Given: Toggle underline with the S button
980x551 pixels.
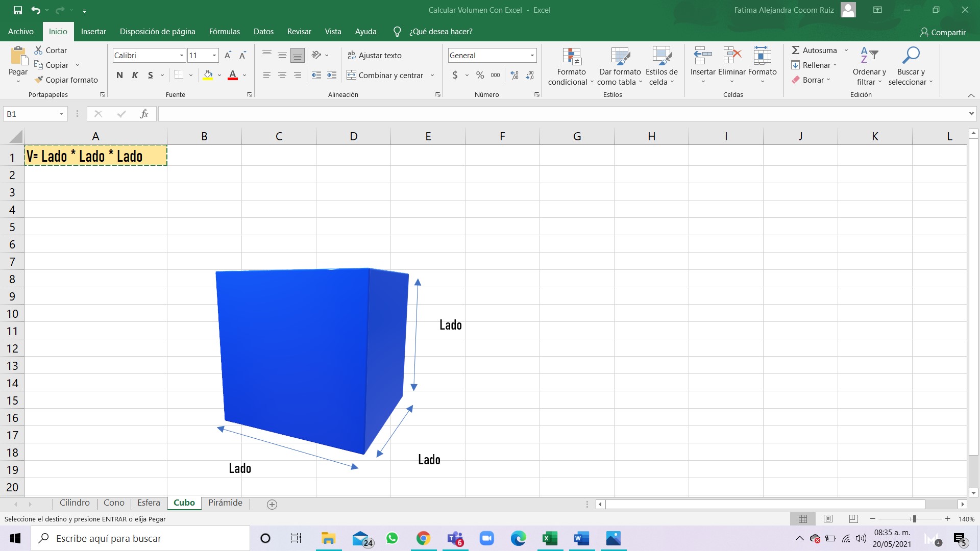Looking at the screenshot, I should (x=150, y=75).
